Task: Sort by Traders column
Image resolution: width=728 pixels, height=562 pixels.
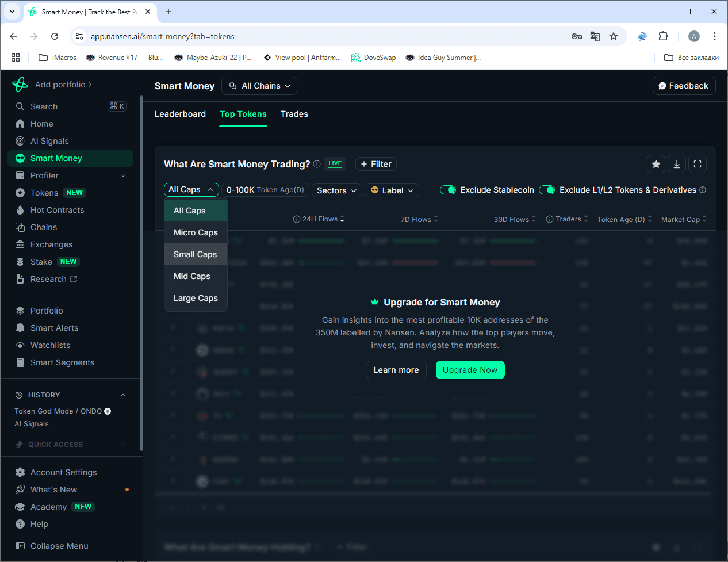Action: pyautogui.click(x=567, y=219)
